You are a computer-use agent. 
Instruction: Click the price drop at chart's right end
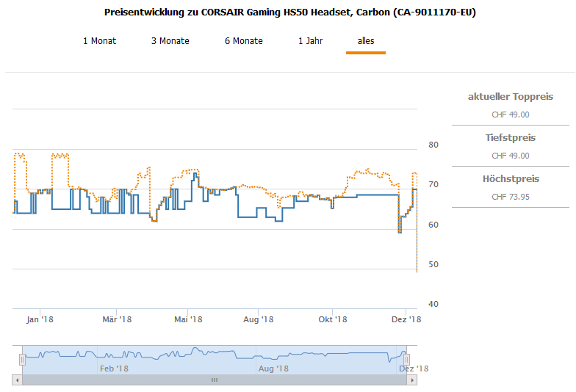tap(417, 250)
